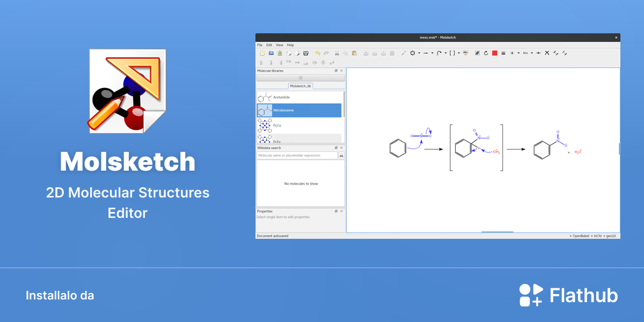Float the Properties panel
The height and width of the screenshot is (322, 644).
[336, 211]
